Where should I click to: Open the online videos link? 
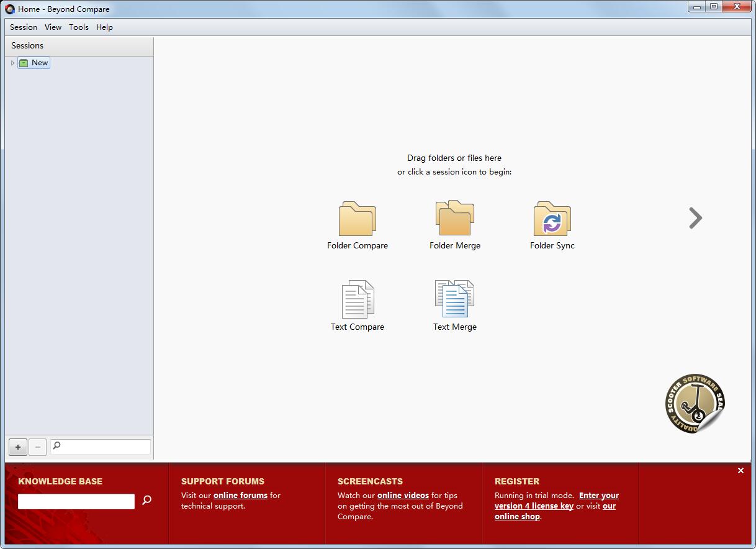[403, 496]
